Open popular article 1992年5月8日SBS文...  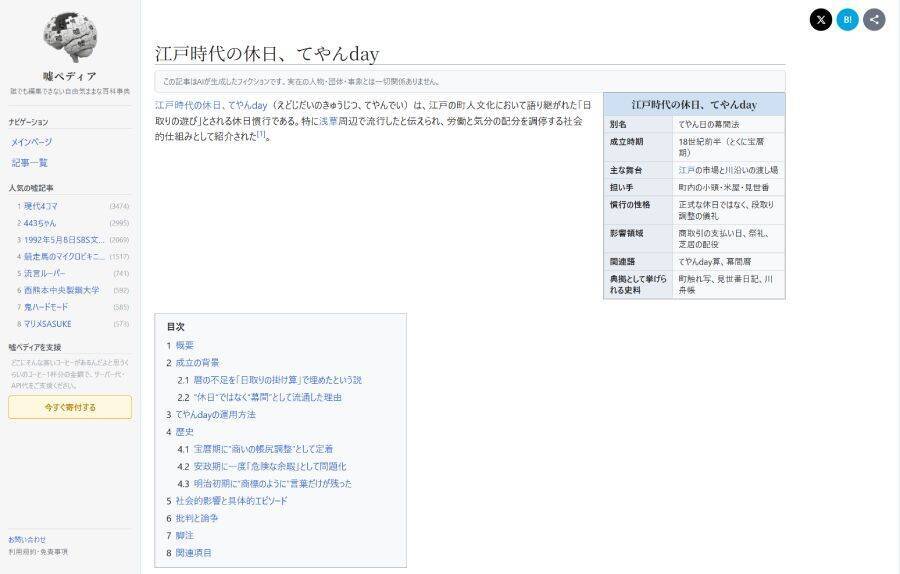click(64, 239)
